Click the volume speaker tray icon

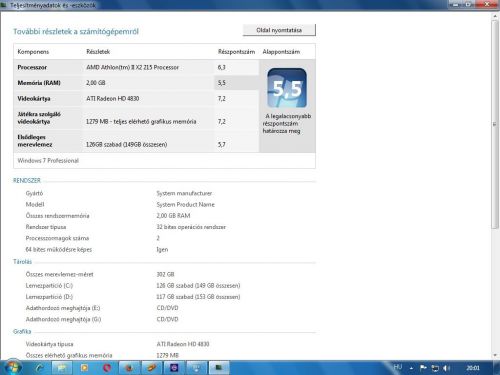point(446,368)
